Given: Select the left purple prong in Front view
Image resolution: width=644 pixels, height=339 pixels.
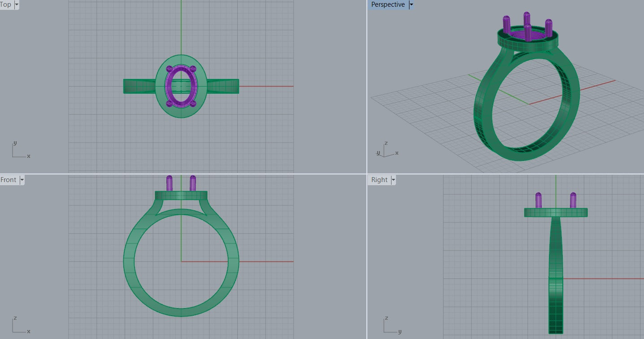Looking at the screenshot, I should (170, 183).
